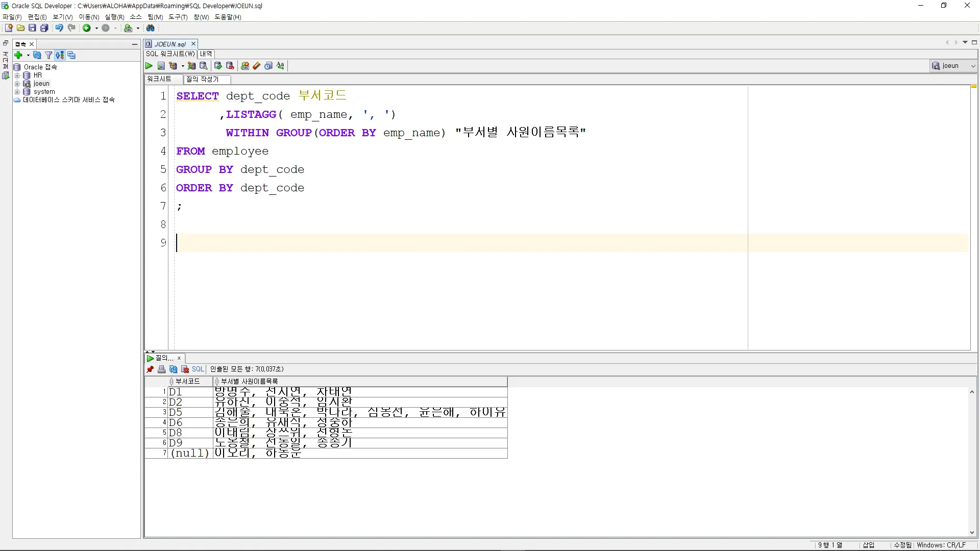This screenshot has width=980, height=551.
Task: Open the joeun connection dropdown at top right
Action: (973, 66)
